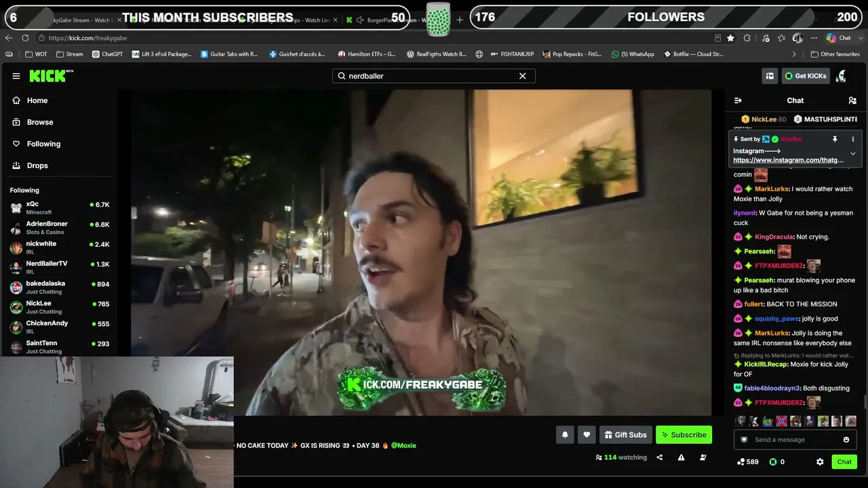Unpin the KickBot pinned message
This screenshot has height=488, width=868.
coord(835,139)
